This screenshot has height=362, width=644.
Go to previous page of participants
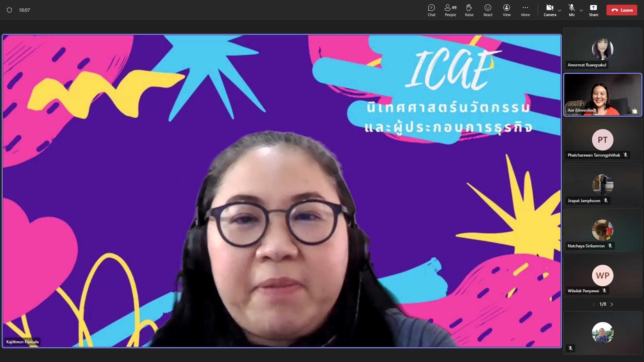(x=594, y=304)
